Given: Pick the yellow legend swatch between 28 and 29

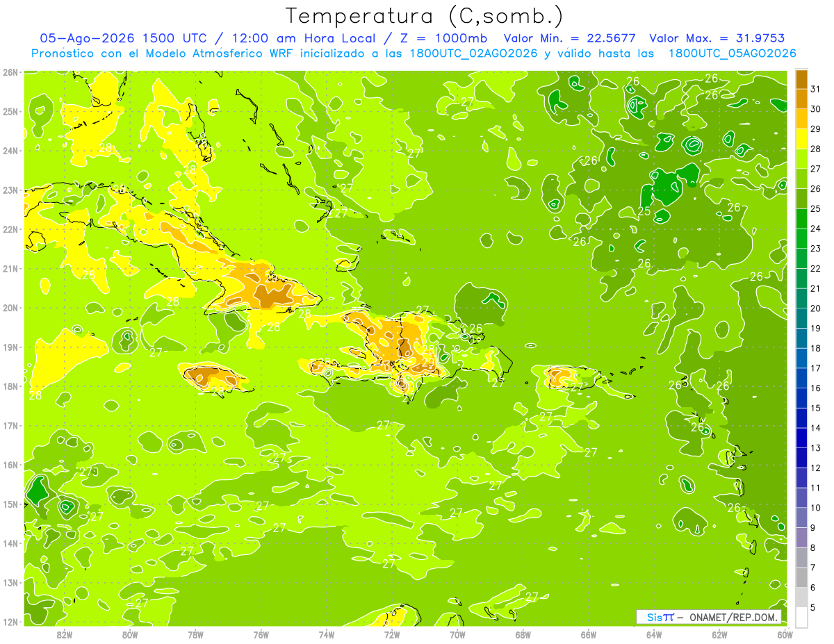Looking at the screenshot, I should click(801, 139).
